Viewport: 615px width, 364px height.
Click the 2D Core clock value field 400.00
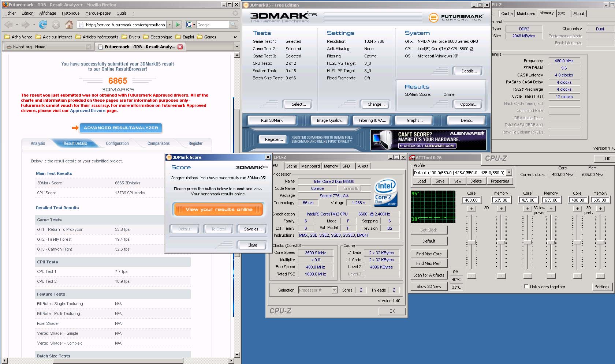click(x=471, y=200)
